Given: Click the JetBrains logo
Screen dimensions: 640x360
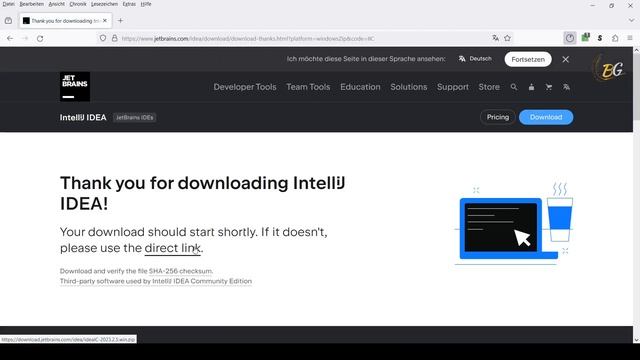Looking at the screenshot, I should 75,87.
